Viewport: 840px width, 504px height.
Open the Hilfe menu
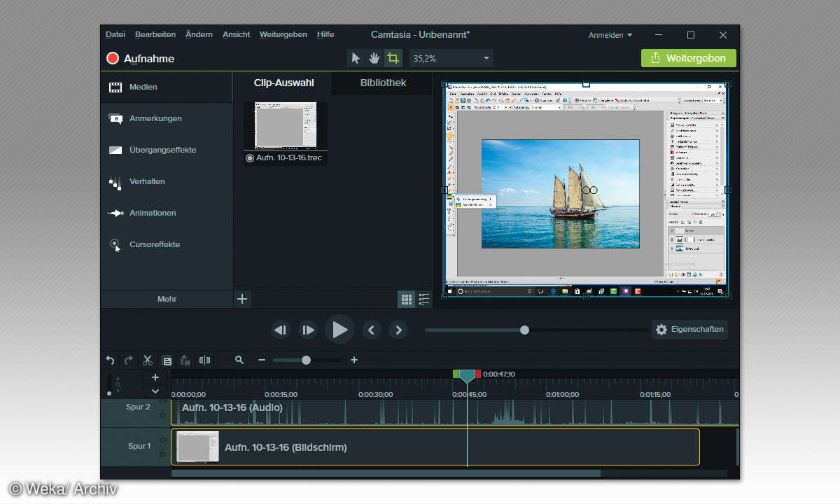coord(325,34)
